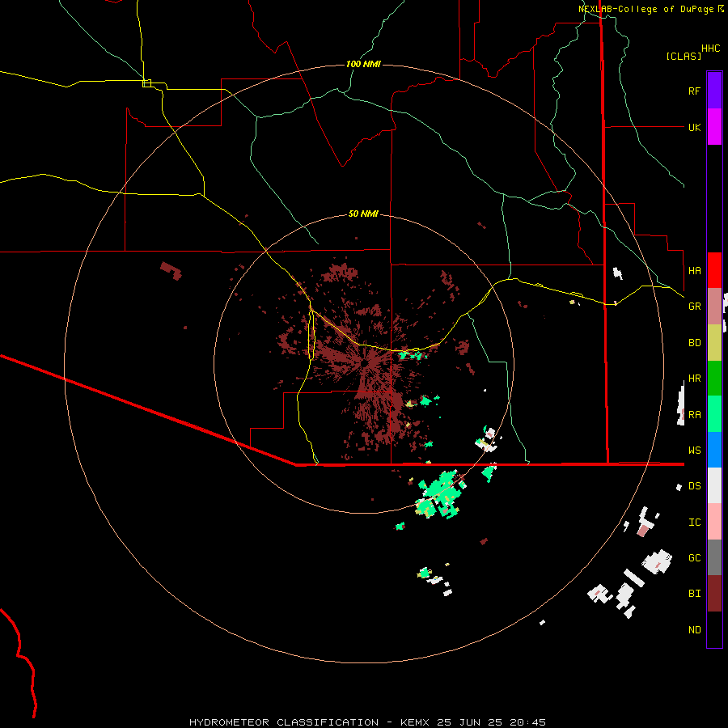Viewport: 728px width, 728px height.
Task: Click the 25 JUN 25 date stamp
Action: [470, 722]
